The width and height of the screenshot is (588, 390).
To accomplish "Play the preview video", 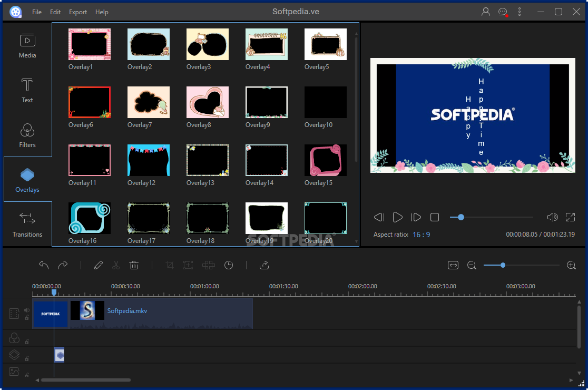I will pyautogui.click(x=398, y=217).
